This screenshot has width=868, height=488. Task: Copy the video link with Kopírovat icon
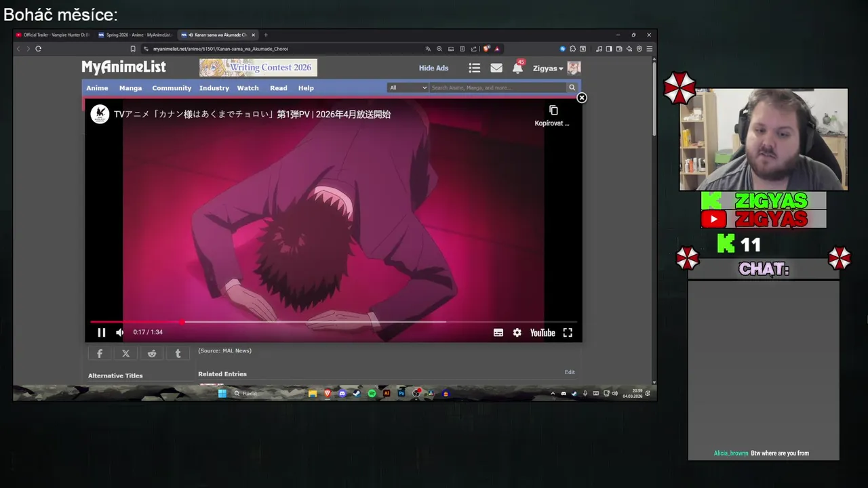tap(553, 115)
